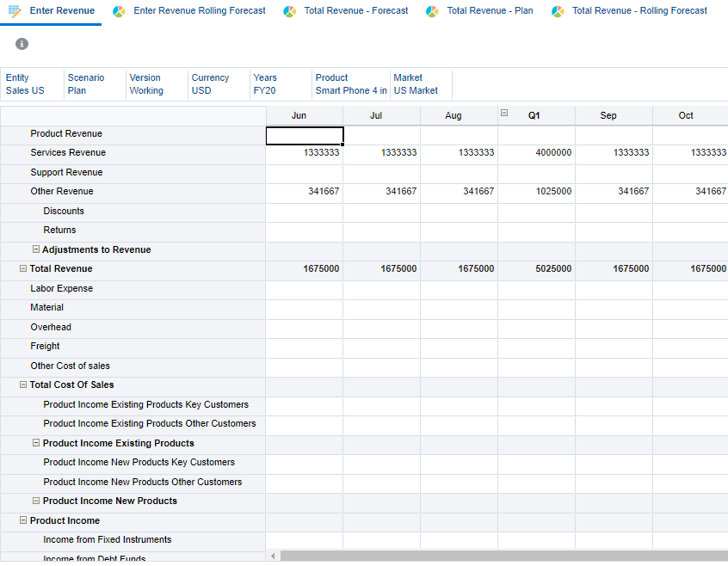Collapse Product Income Existing Products group
This screenshot has width=728, height=566.
pyautogui.click(x=36, y=443)
